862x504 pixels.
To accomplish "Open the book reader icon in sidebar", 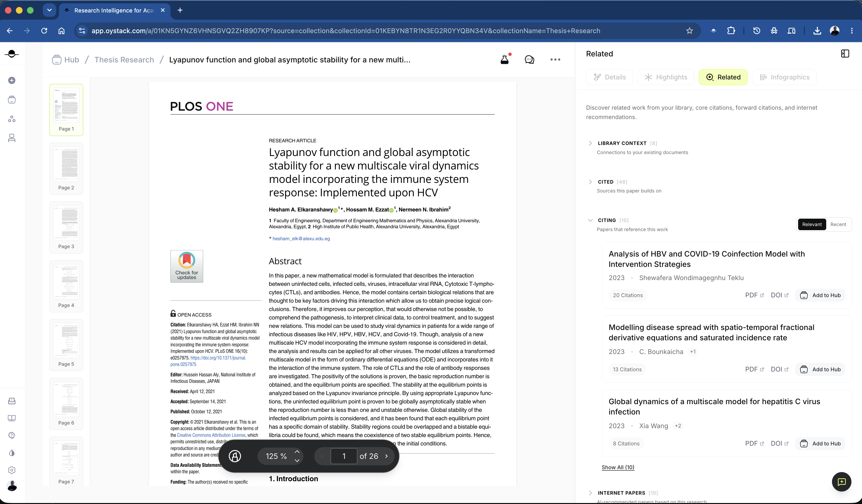I will (x=12, y=418).
